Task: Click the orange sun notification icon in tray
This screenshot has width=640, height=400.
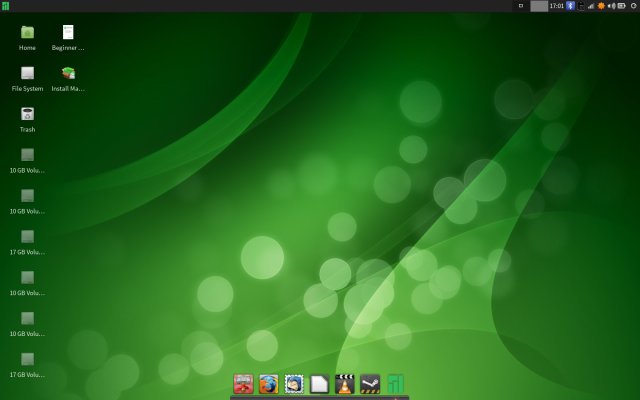Action: [601, 6]
